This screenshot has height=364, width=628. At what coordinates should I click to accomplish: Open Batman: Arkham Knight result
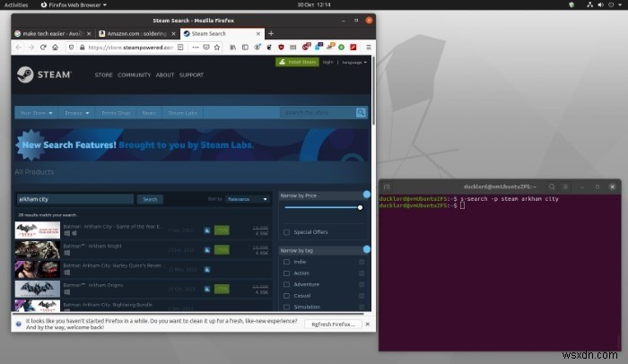click(x=144, y=250)
